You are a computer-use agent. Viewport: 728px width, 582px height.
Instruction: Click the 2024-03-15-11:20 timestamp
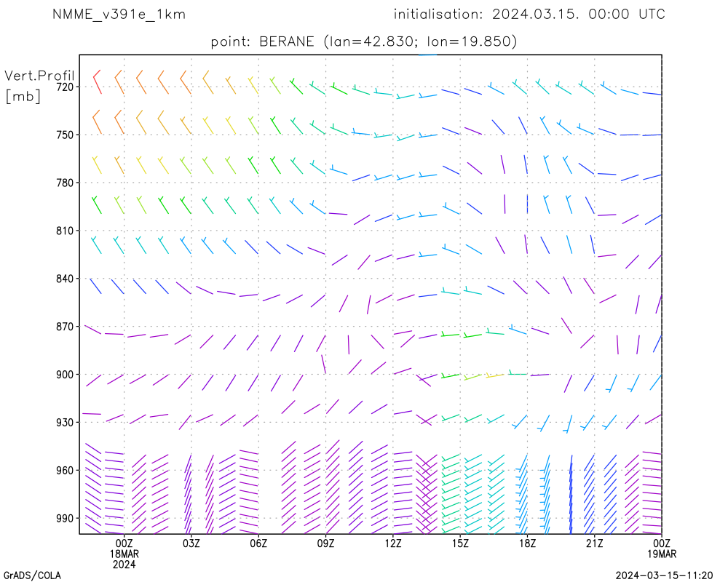coord(664,576)
